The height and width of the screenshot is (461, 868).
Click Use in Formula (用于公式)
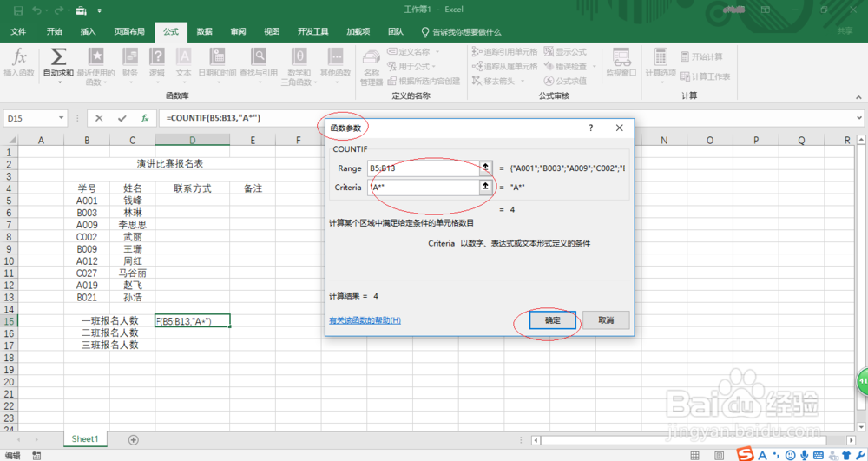click(x=411, y=66)
